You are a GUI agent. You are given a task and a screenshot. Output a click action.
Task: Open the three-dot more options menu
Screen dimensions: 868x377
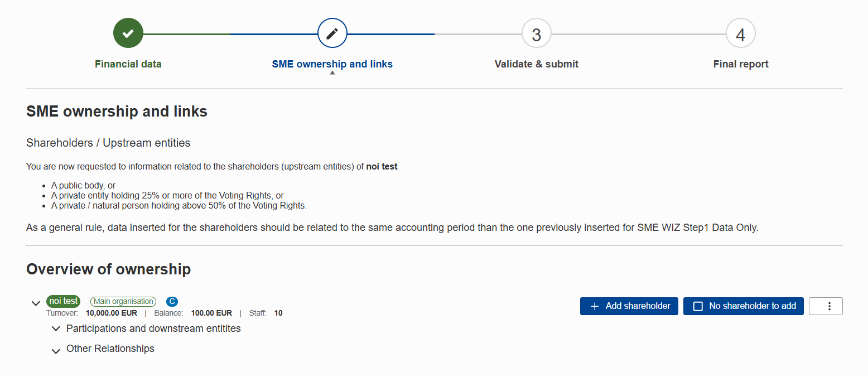coord(826,306)
